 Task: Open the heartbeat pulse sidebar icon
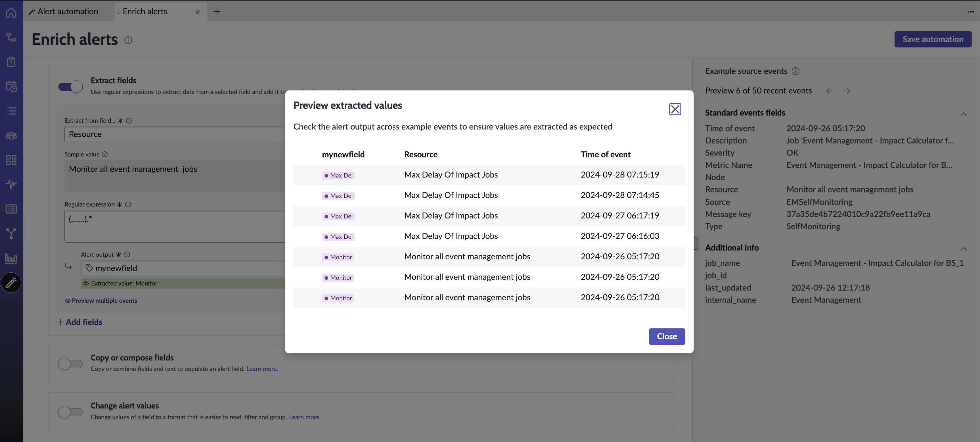(x=11, y=184)
